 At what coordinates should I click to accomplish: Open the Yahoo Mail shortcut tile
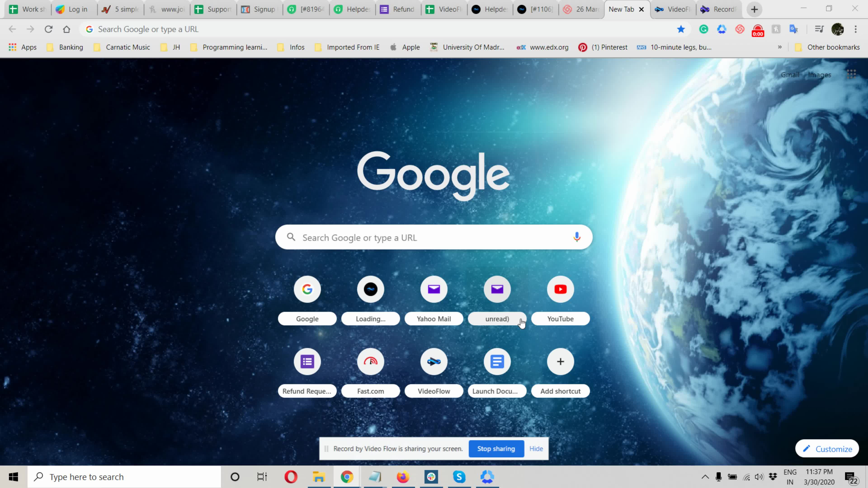pos(434,300)
